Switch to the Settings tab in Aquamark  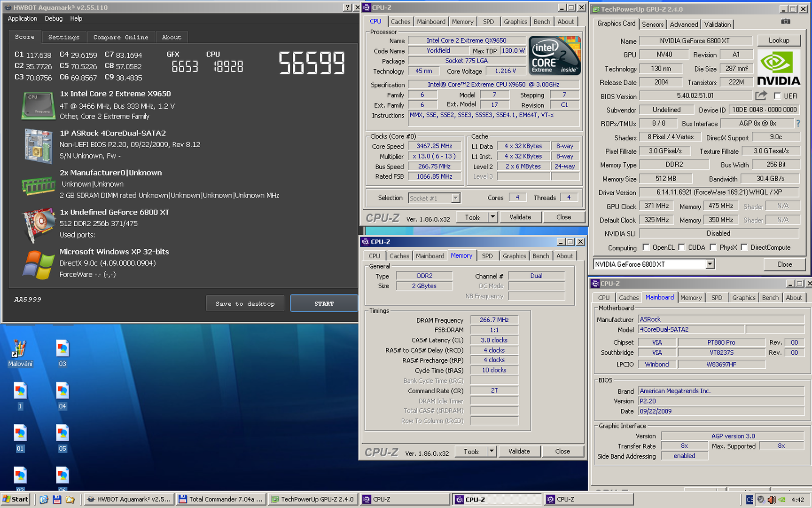coord(64,37)
